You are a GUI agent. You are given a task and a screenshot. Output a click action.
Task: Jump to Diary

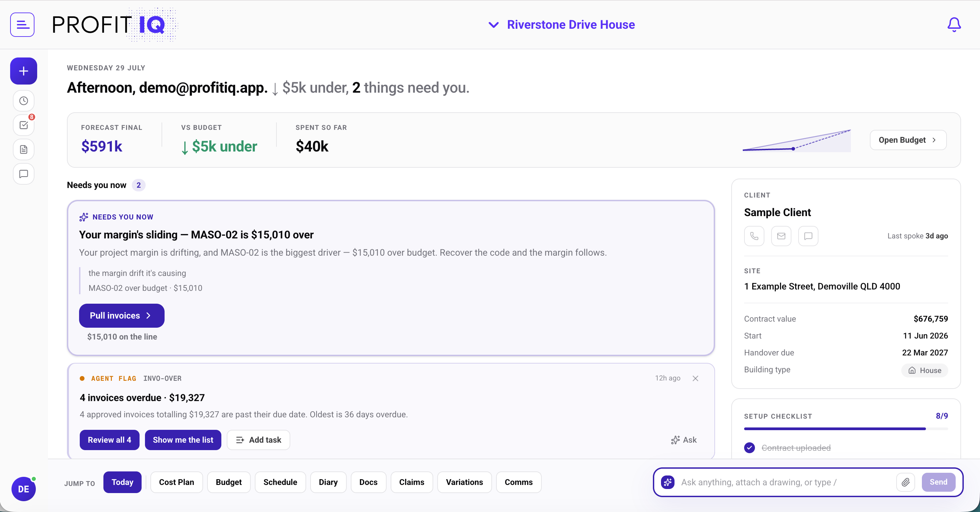pos(328,482)
